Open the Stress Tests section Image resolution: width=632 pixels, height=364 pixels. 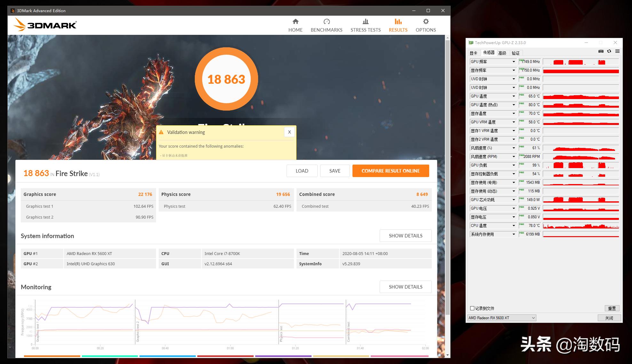[365, 25]
